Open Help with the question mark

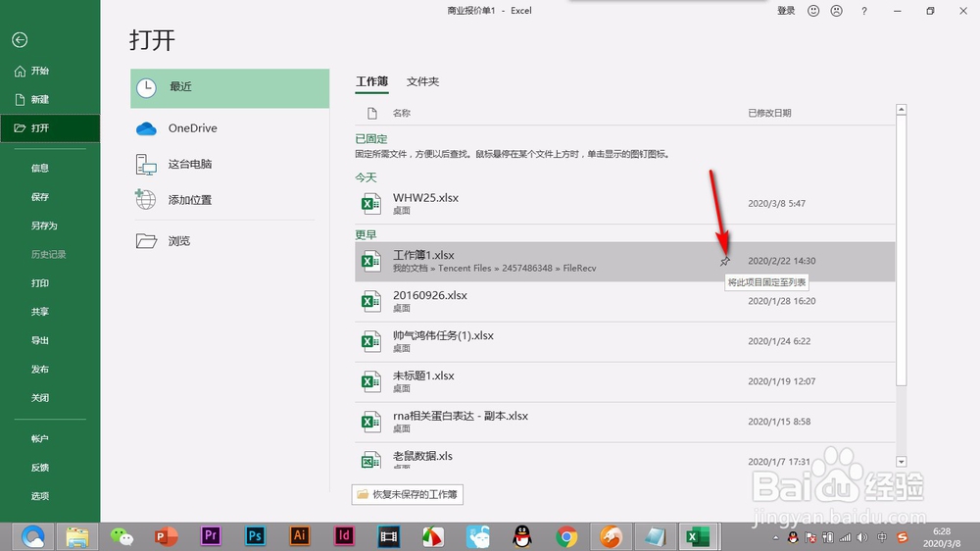pyautogui.click(x=863, y=11)
